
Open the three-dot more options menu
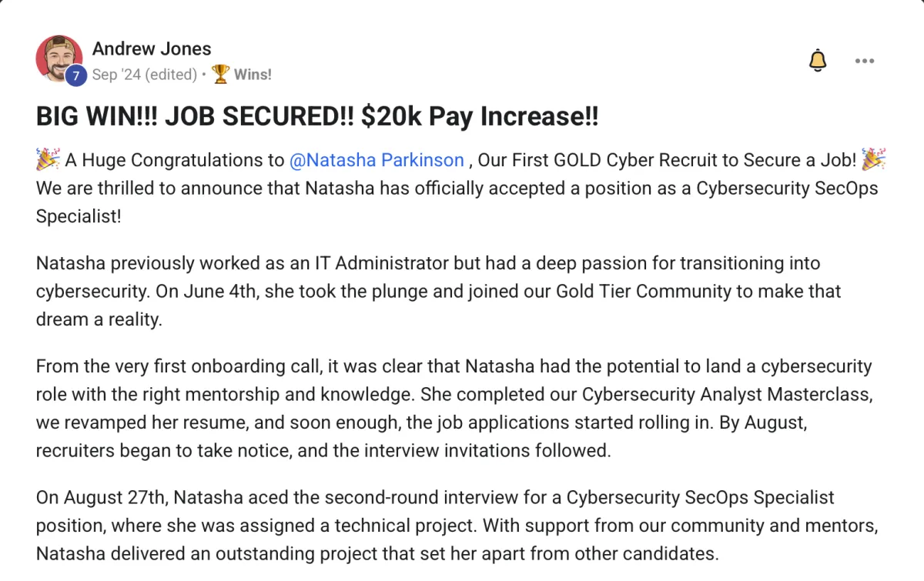(x=865, y=61)
